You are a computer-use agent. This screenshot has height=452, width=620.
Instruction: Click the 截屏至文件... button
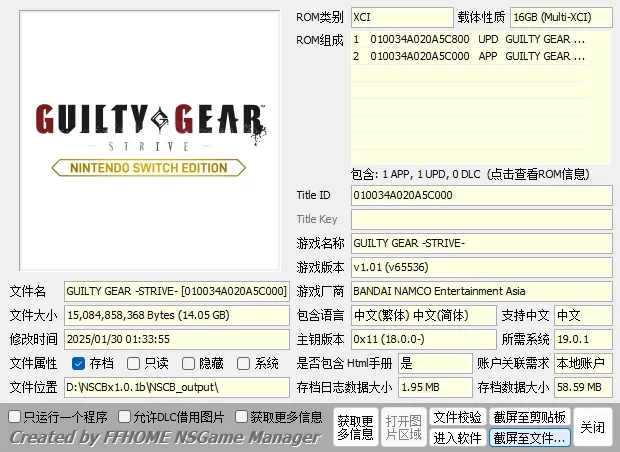coord(529,438)
